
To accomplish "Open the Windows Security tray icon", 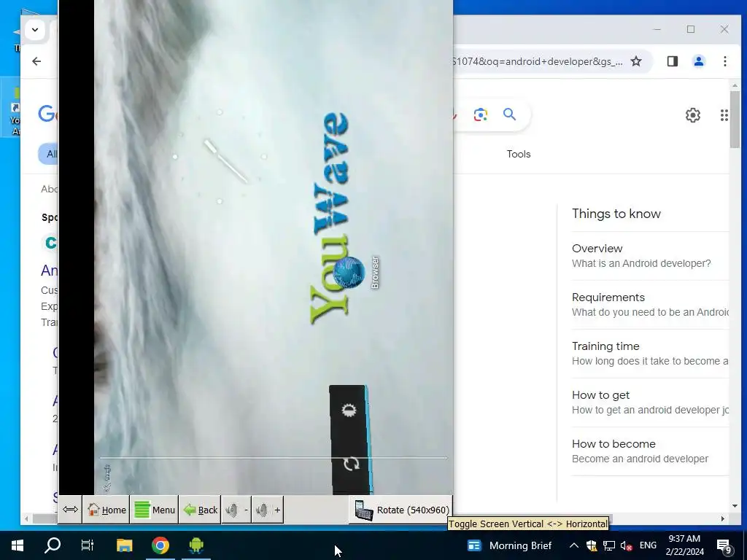I will point(591,545).
